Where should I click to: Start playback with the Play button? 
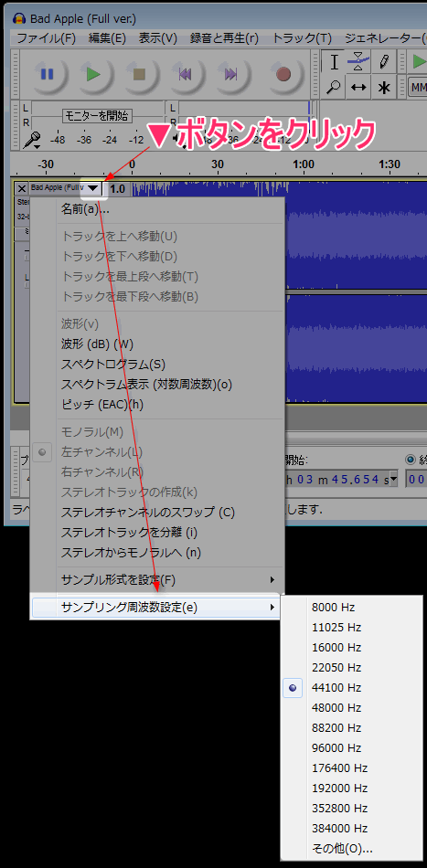click(93, 74)
